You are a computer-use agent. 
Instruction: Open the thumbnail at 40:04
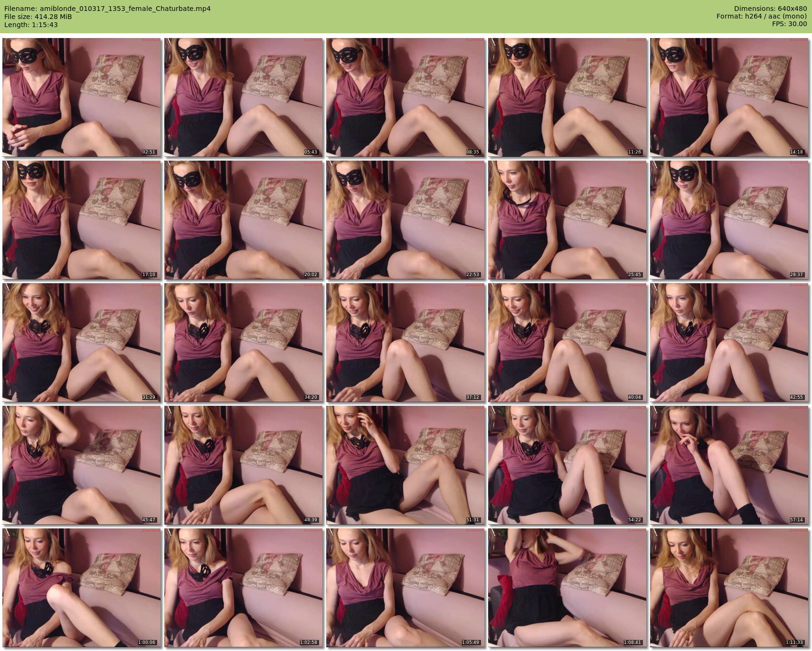point(567,343)
